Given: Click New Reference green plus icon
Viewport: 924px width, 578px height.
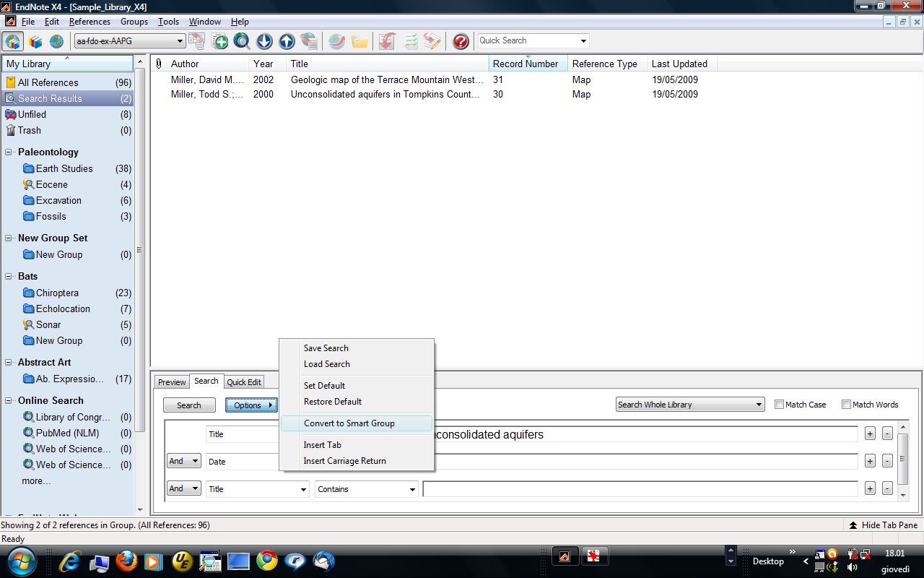Looking at the screenshot, I should [219, 41].
